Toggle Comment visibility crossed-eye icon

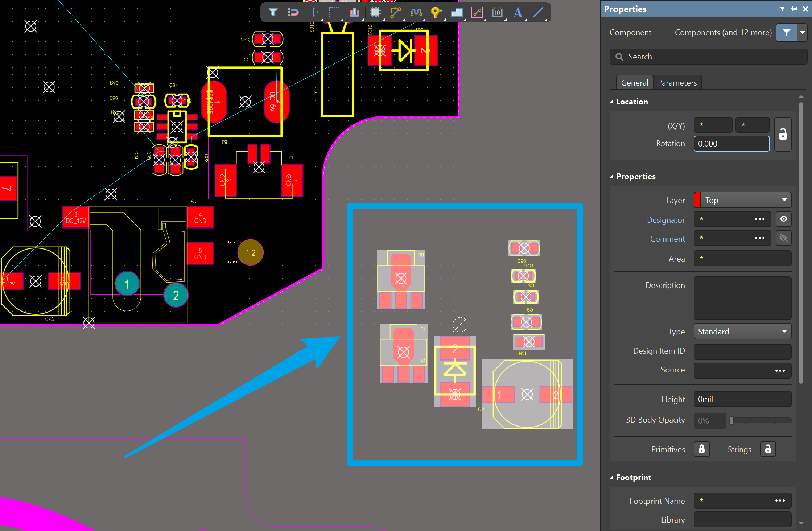point(783,238)
